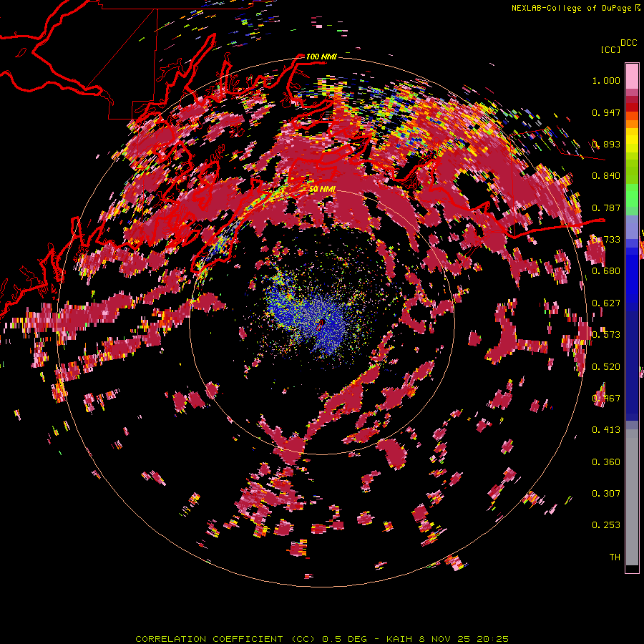Select the 0.467 scale label

coord(606,399)
